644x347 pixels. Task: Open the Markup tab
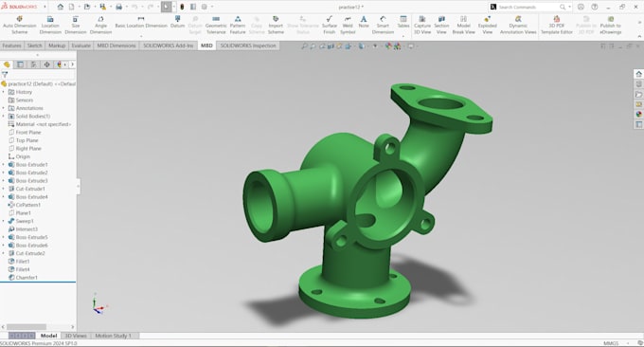click(57, 46)
